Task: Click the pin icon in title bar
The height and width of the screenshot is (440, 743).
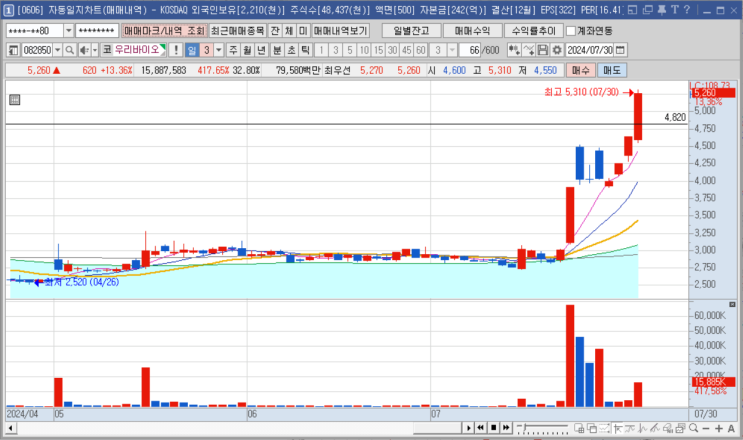Action: coord(661,9)
